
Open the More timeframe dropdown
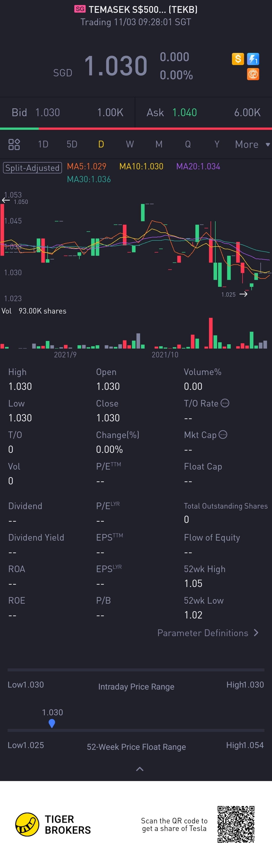(252, 145)
